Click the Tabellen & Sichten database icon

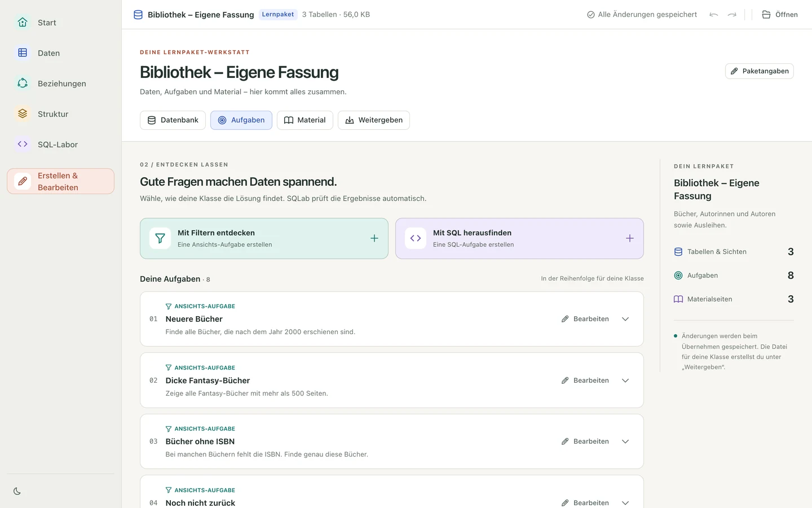[678, 252]
